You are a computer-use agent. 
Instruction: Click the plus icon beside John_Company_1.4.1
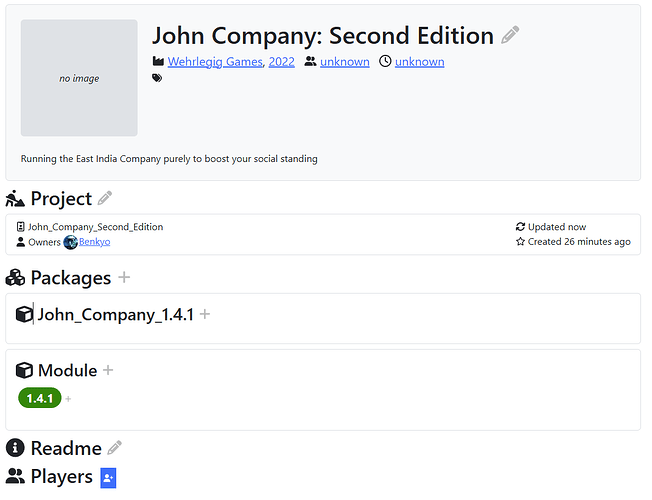(205, 314)
